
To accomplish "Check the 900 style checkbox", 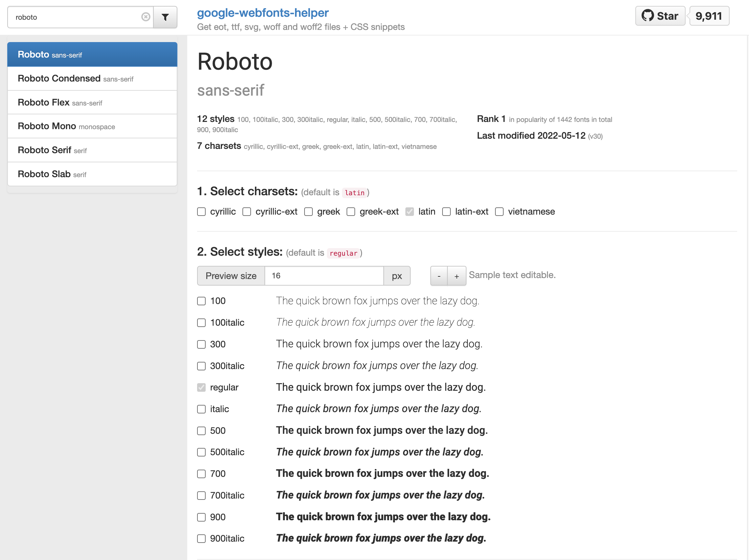I will click(201, 517).
